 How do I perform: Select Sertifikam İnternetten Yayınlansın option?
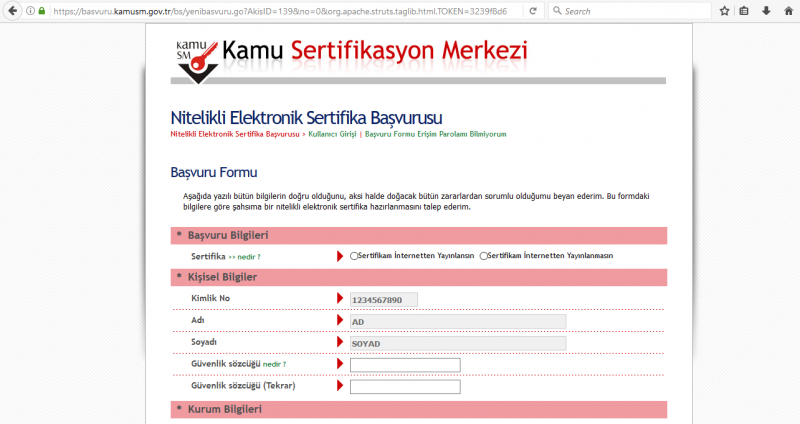point(354,256)
